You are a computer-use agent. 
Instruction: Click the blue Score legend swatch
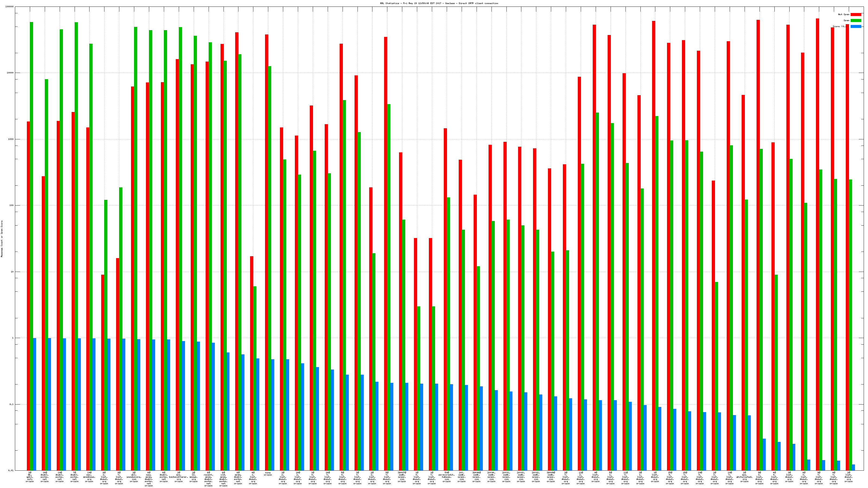tap(856, 26)
